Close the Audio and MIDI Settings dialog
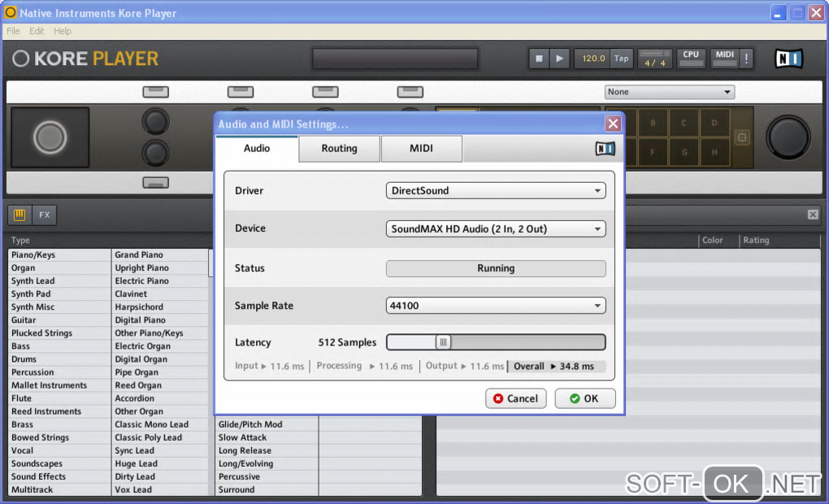Viewport: 829px width, 504px height. pyautogui.click(x=613, y=124)
